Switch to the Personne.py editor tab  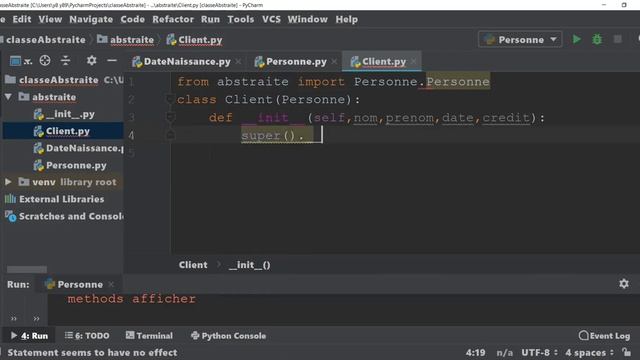coord(290,62)
